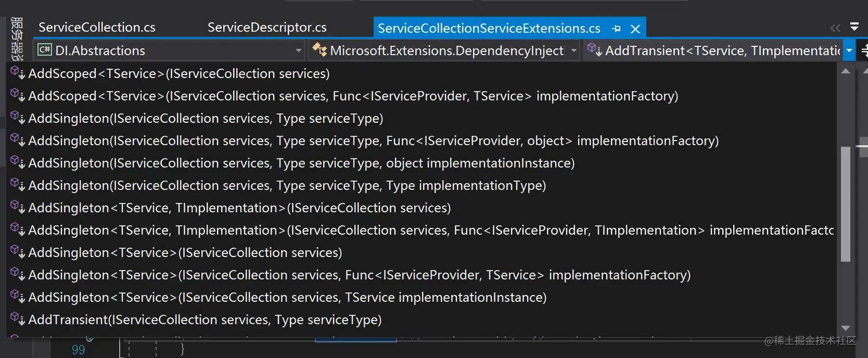The width and height of the screenshot is (868, 358).
Task: Pin the ServiceCollectionServiceExtensions.cs tab
Action: tap(617, 28)
